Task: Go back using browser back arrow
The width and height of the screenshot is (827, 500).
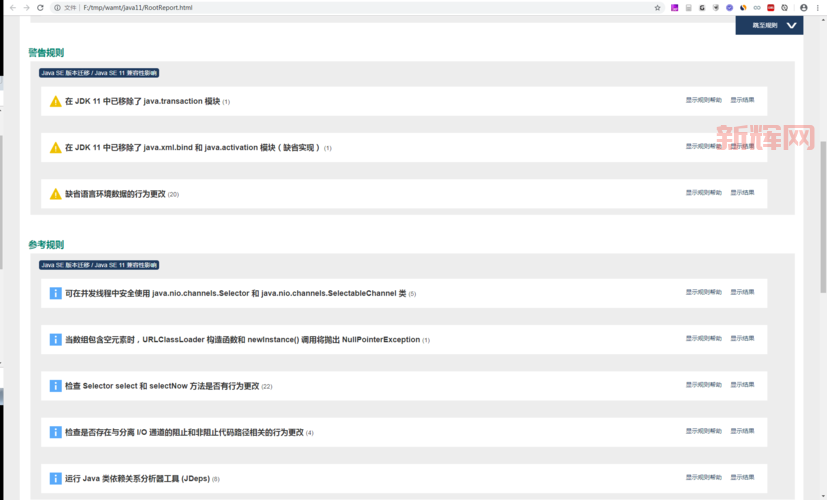Action: [11, 7]
